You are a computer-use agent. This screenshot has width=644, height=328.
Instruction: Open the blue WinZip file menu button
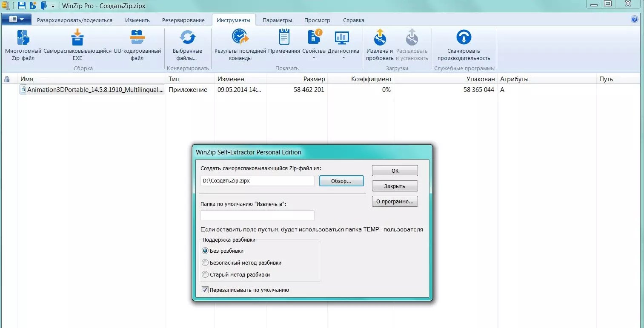(17, 20)
